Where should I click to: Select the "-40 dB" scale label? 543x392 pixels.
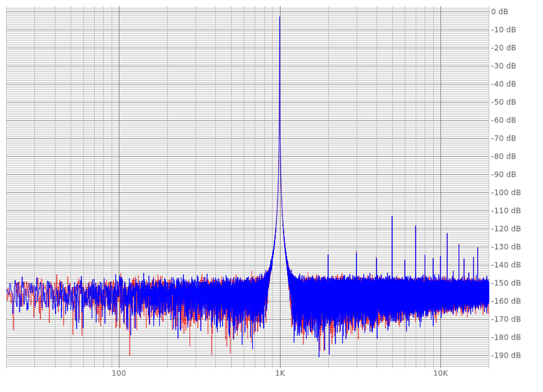coord(504,84)
